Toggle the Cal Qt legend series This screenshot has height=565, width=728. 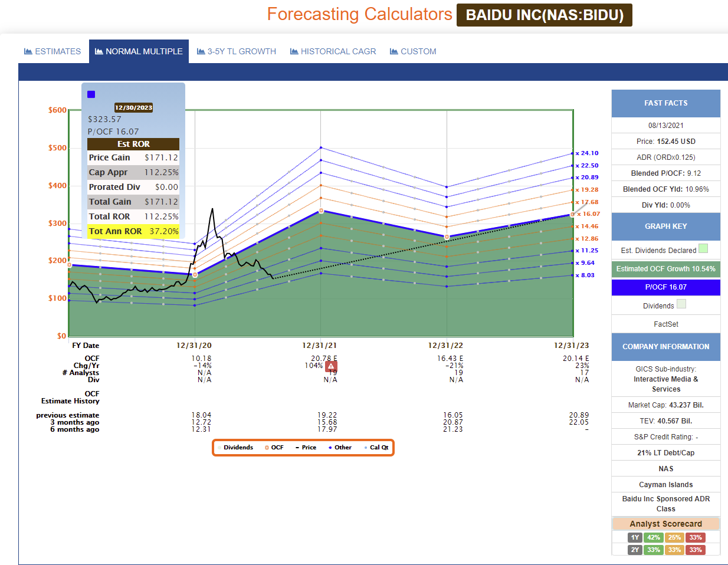click(376, 448)
